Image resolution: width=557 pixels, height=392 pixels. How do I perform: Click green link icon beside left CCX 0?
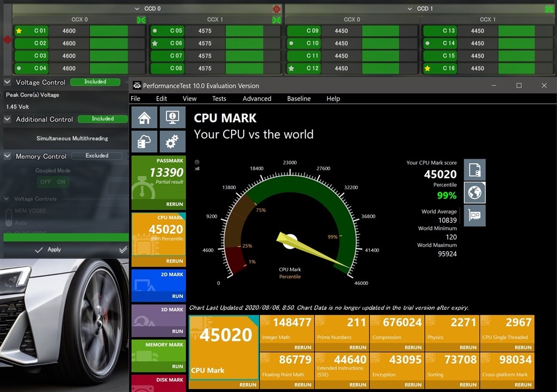pos(141,20)
